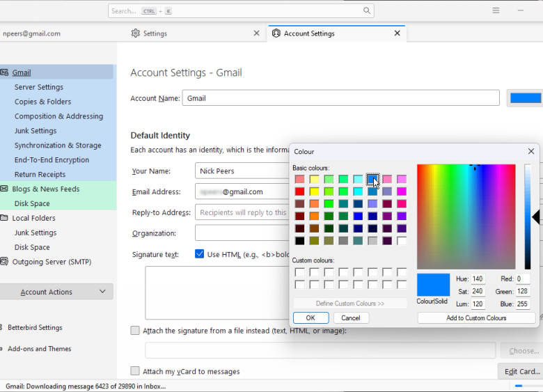Viewport: 543px width, 392px height.
Task: Expand the Account Actions dropdown
Action: (56, 292)
